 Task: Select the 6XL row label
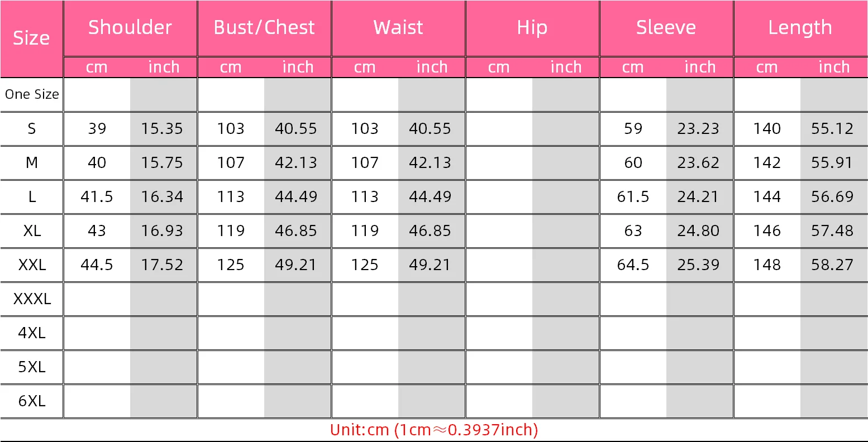click(x=32, y=401)
